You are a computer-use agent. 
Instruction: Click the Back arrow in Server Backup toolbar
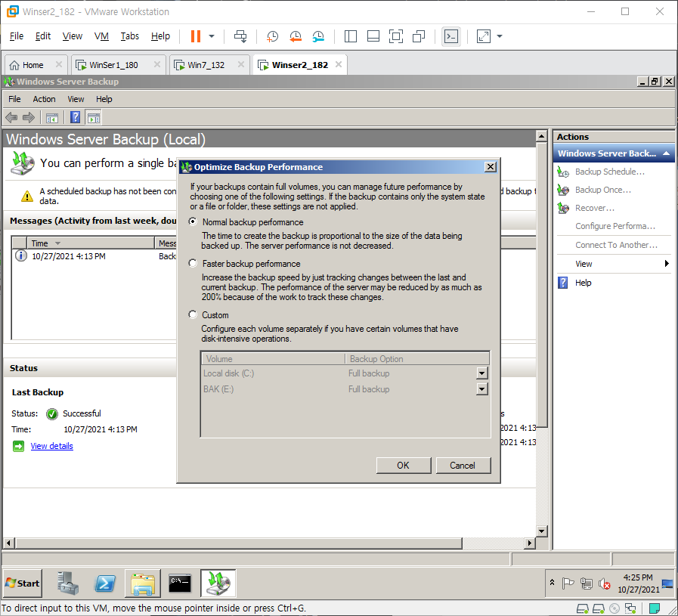[11, 117]
